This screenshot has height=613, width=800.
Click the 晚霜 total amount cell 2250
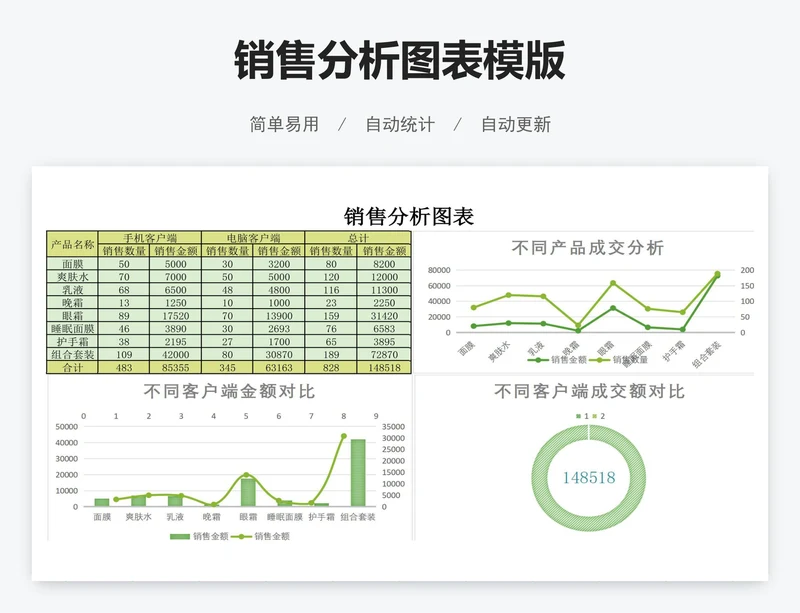pyautogui.click(x=384, y=303)
